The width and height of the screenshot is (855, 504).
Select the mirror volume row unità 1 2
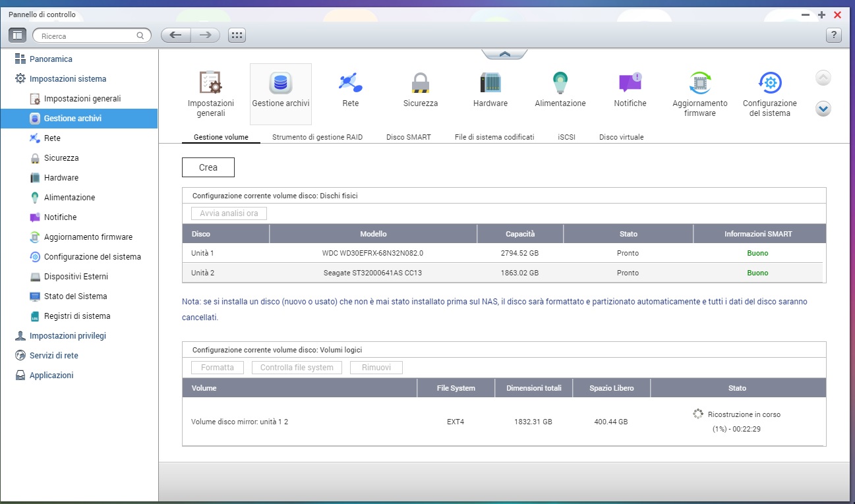click(239, 422)
